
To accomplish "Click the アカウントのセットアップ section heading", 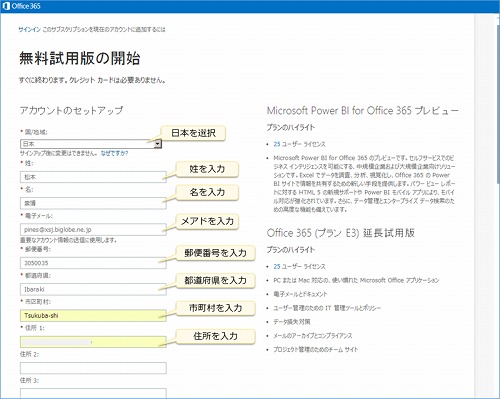I will point(71,110).
